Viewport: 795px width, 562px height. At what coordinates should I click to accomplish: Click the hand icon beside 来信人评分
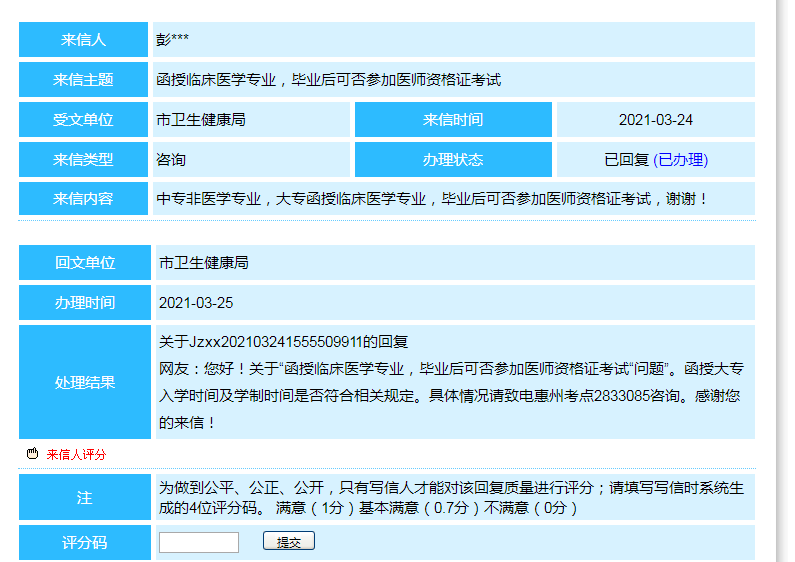32,454
